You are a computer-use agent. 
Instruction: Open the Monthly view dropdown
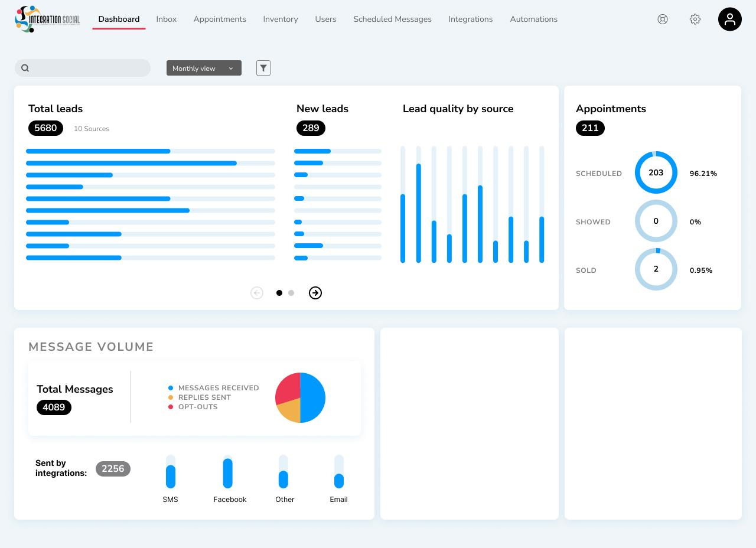[204, 68]
